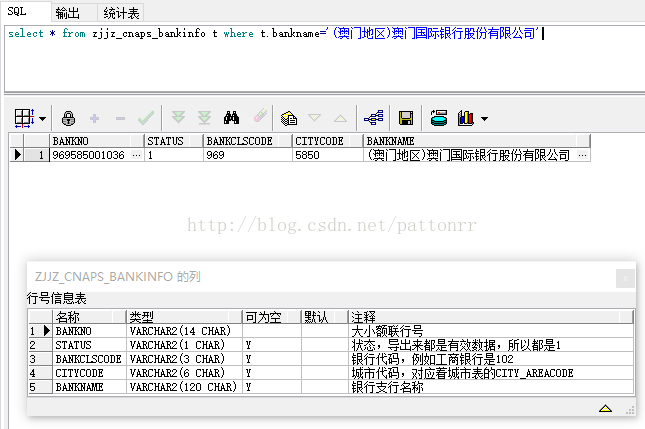This screenshot has width=645, height=429.
Task: Click the bar chart icon
Action: (x=466, y=118)
